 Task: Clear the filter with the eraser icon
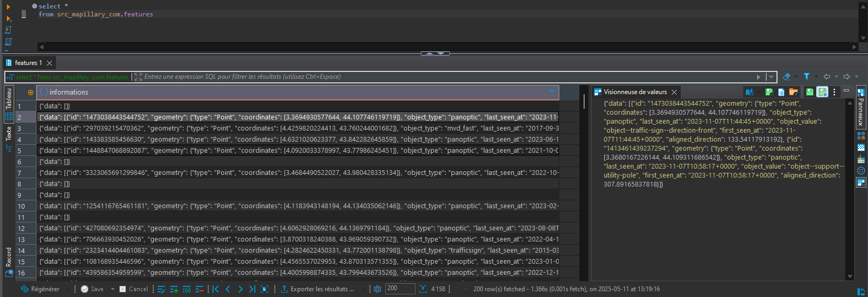(787, 77)
